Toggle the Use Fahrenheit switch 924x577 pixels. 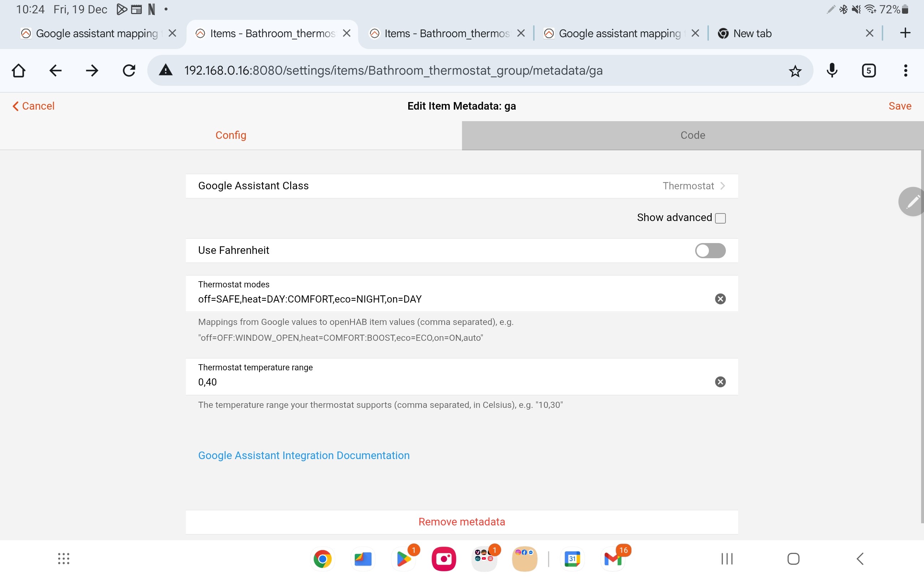point(710,251)
